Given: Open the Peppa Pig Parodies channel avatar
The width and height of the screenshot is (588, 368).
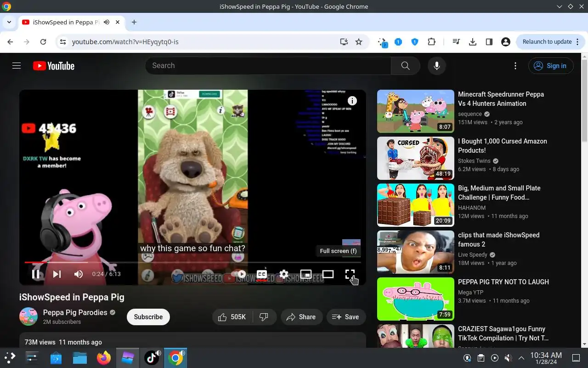Looking at the screenshot, I should (x=28, y=316).
